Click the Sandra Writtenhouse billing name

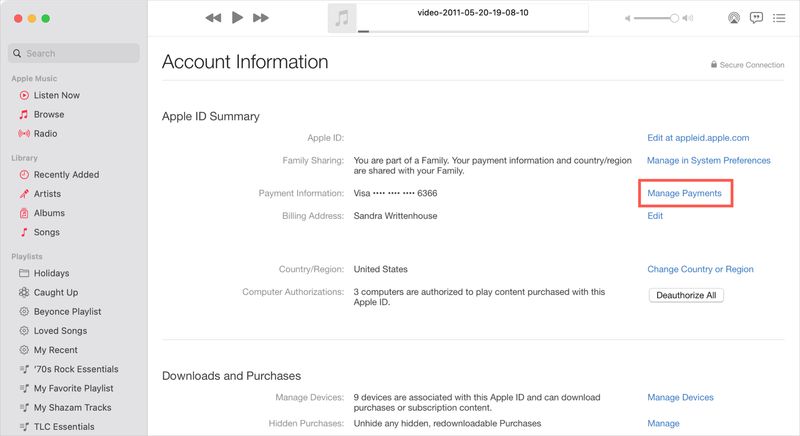click(395, 216)
